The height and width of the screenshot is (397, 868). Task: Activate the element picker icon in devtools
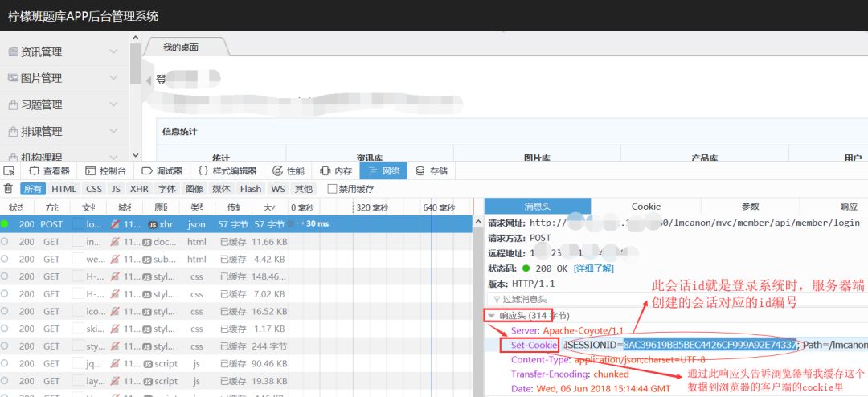tap(8, 170)
